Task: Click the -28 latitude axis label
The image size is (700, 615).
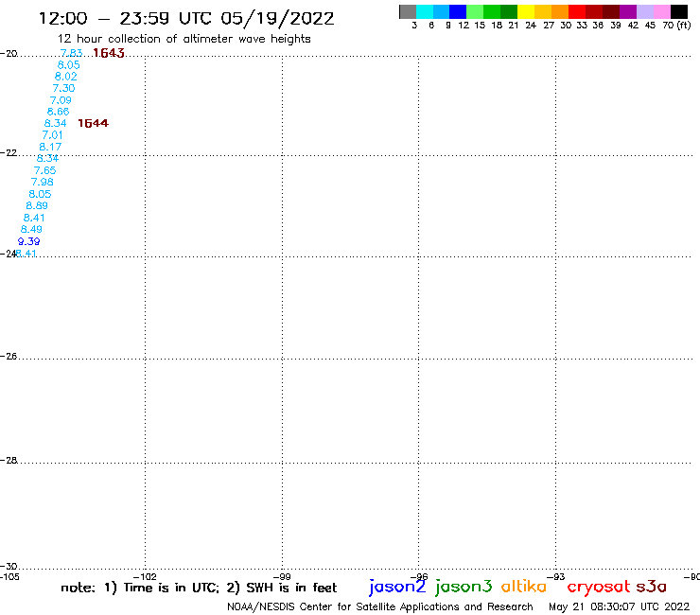Action: [9, 460]
